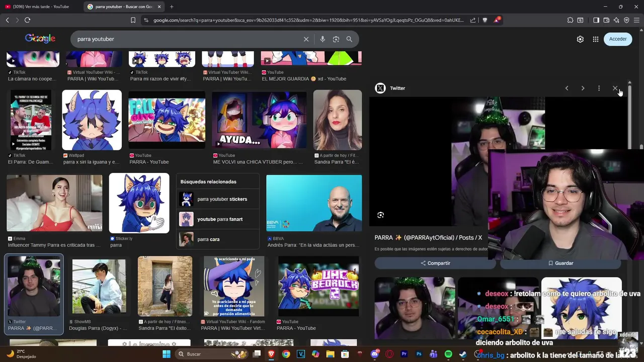Open more options in preview panel
The image size is (644, 362).
pos(599,88)
